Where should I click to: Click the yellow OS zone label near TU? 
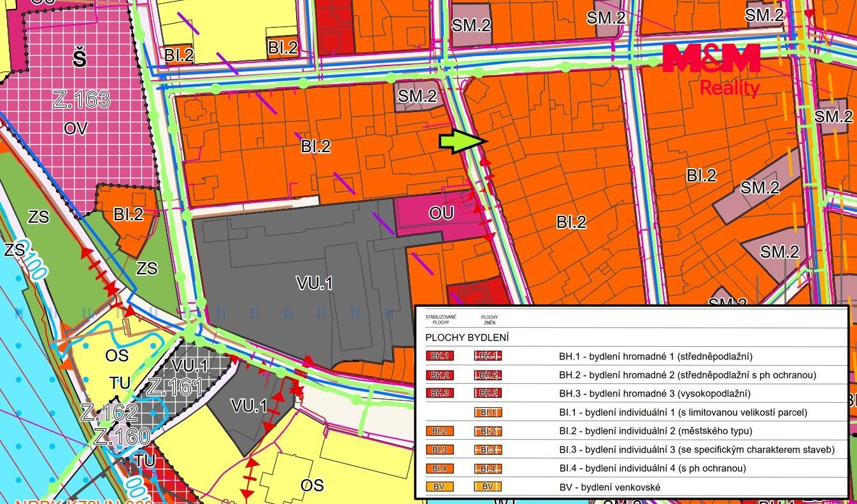point(117,356)
